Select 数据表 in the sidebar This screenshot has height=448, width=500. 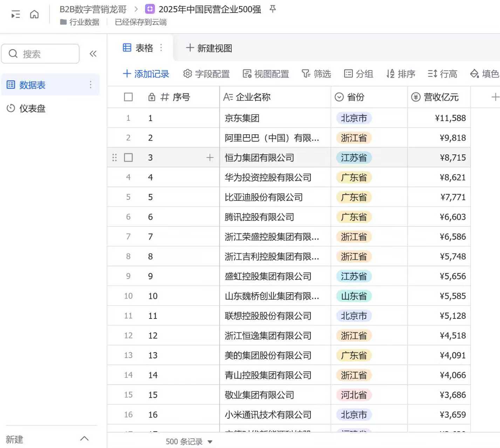pyautogui.click(x=50, y=85)
